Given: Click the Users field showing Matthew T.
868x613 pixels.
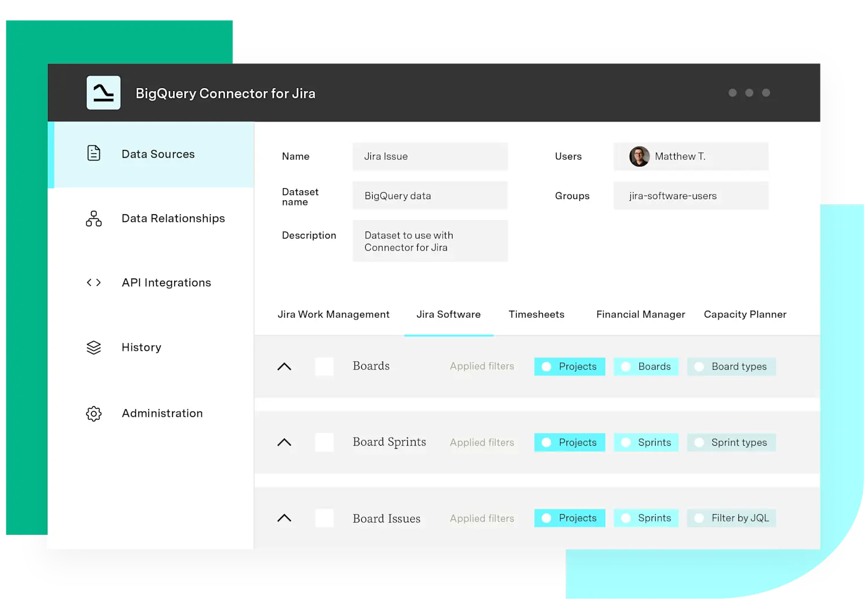Looking at the screenshot, I should click(x=691, y=156).
